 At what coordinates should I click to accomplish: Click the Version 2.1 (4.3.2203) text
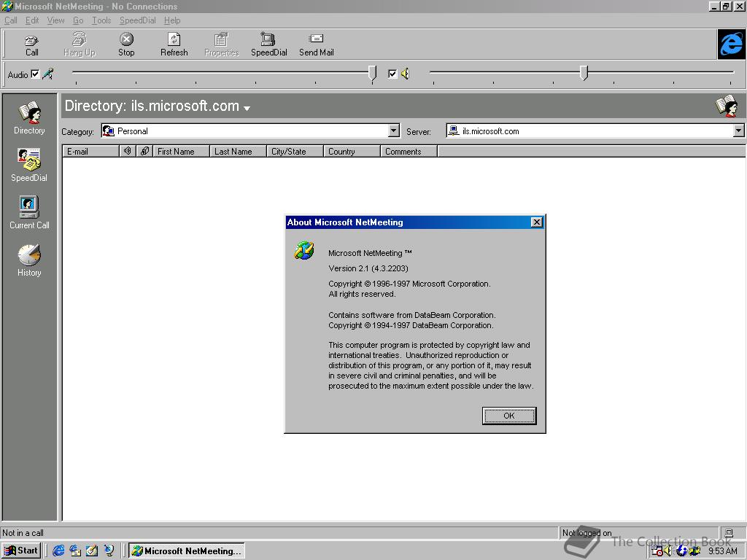[x=368, y=268]
